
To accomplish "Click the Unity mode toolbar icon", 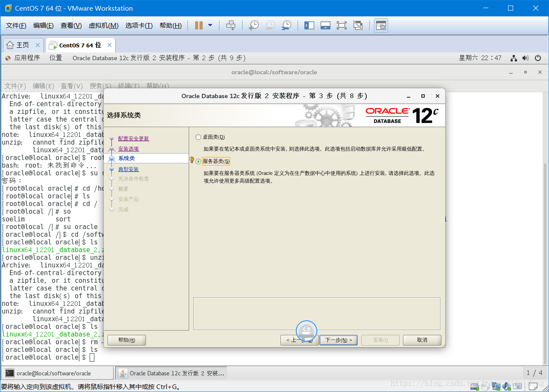I will [358, 26].
